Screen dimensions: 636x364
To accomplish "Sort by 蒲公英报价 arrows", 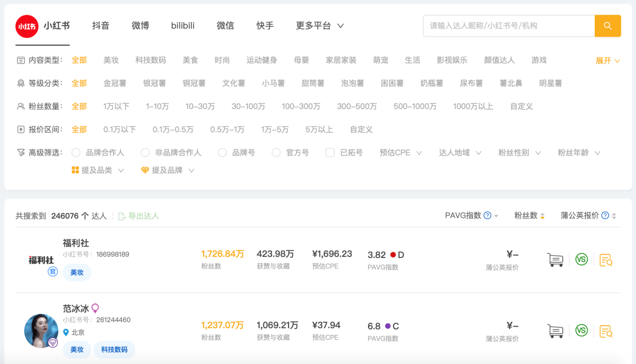I will [614, 216].
